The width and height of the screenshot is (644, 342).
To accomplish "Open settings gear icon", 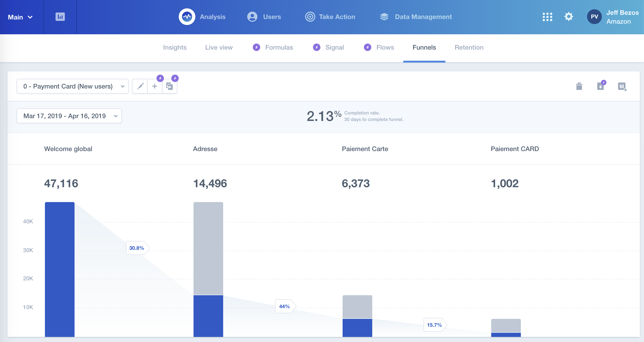I will point(569,17).
